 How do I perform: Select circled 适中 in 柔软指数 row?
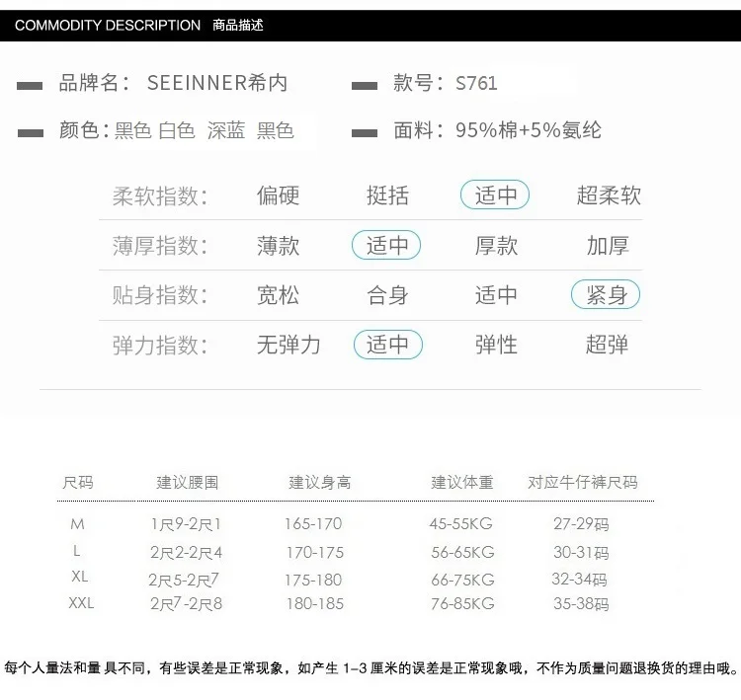point(495,194)
